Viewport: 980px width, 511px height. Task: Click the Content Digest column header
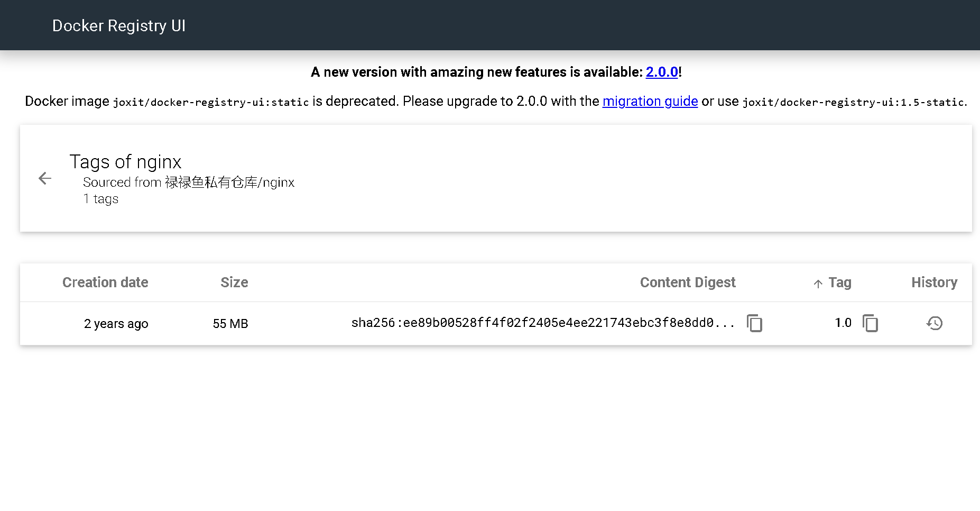pyautogui.click(x=688, y=282)
